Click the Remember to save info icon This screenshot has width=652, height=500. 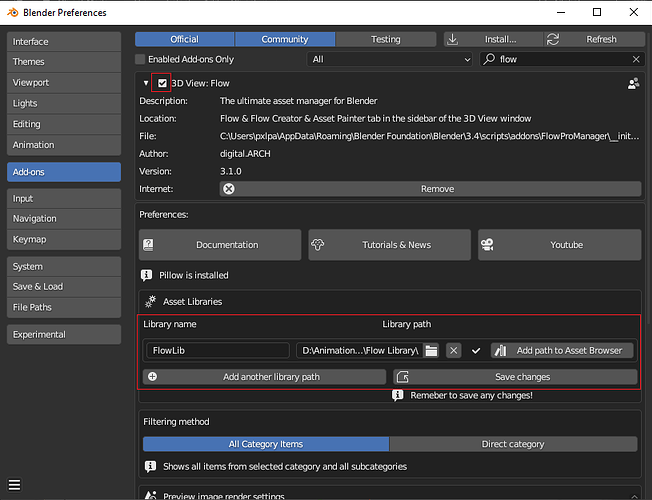click(x=398, y=395)
